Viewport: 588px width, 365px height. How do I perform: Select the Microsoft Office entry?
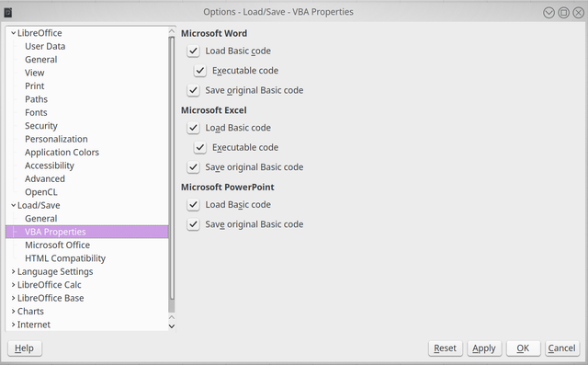57,245
